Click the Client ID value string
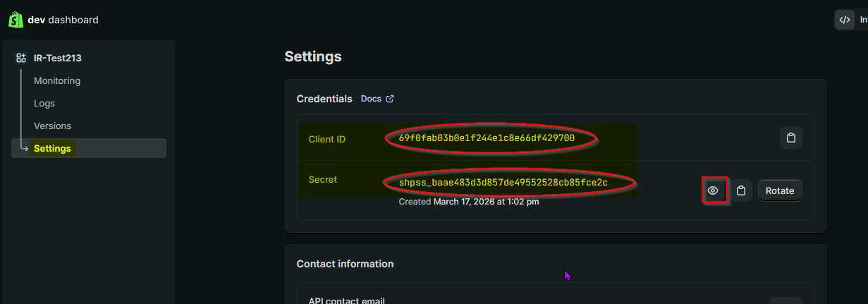The width and height of the screenshot is (868, 304). coord(487,138)
